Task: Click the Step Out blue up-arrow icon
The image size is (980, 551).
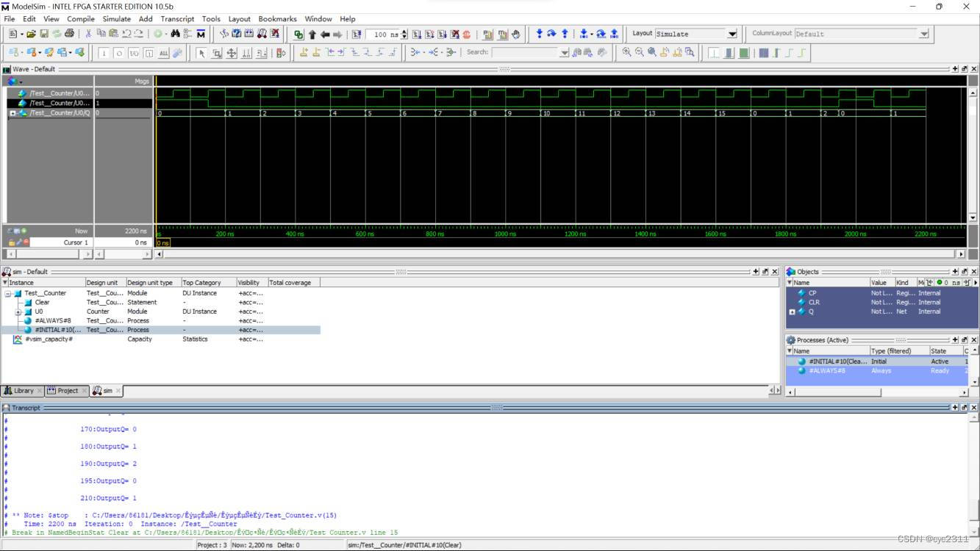Action: coord(565,34)
